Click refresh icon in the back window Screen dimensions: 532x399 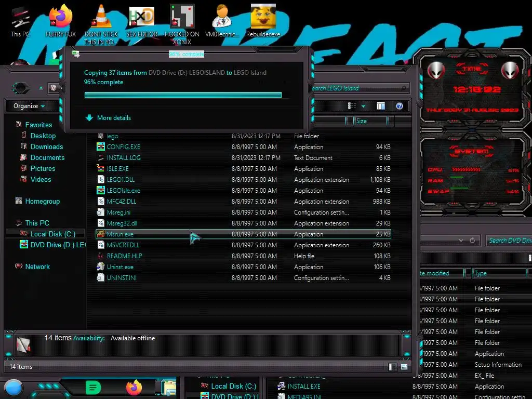[x=472, y=241]
